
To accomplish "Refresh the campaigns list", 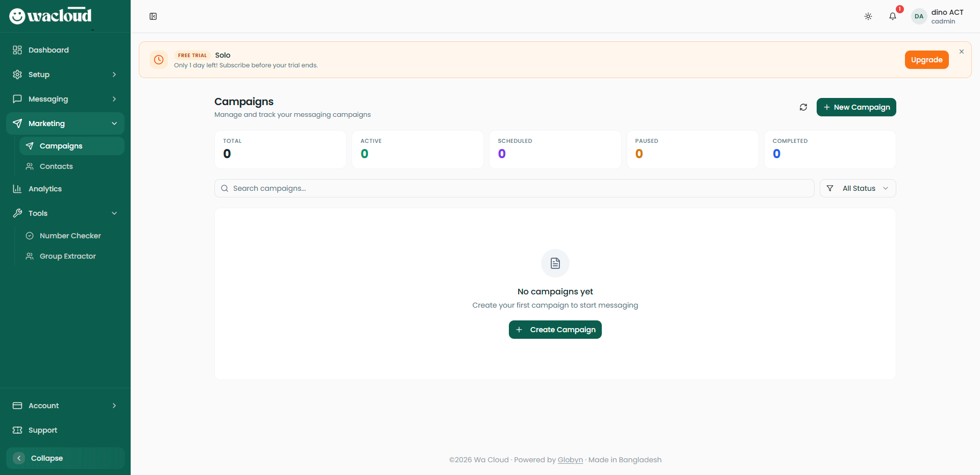I will tap(803, 107).
